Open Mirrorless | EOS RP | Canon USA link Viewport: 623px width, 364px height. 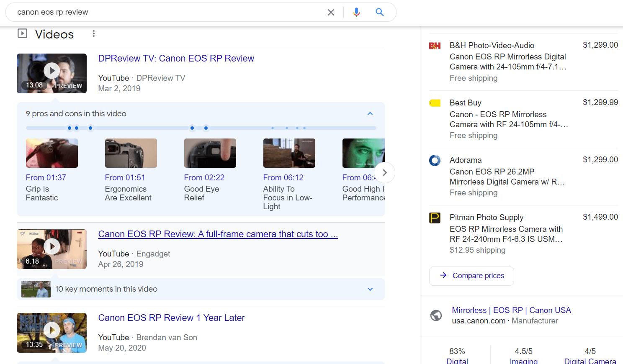coord(511,310)
